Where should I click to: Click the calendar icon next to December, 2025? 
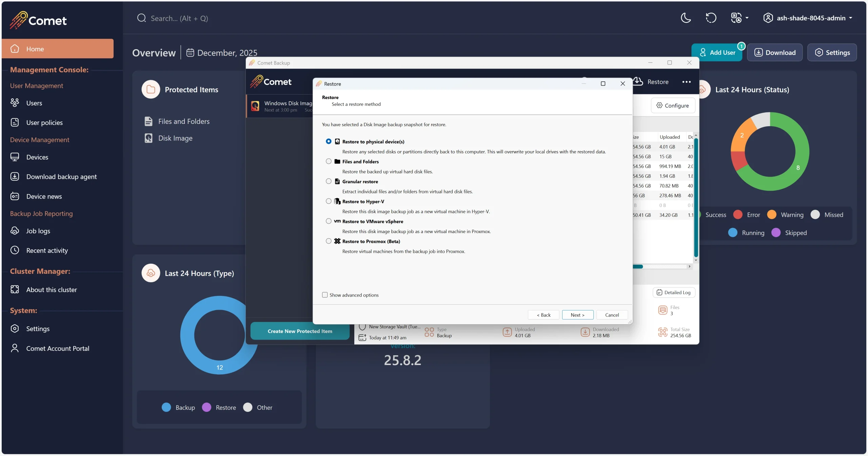coord(190,53)
